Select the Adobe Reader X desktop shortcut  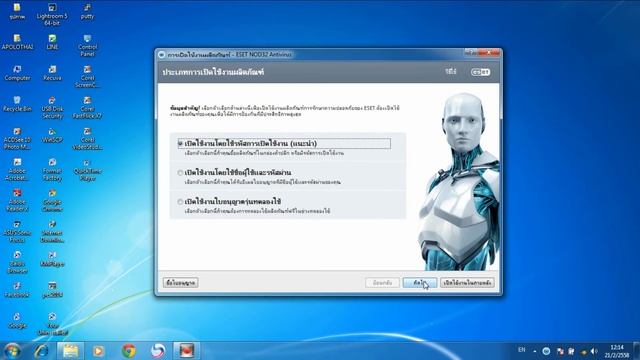pyautogui.click(x=17, y=201)
